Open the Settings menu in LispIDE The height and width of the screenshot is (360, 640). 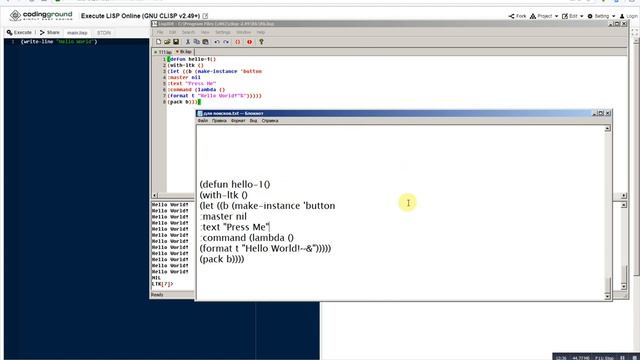[x=223, y=32]
